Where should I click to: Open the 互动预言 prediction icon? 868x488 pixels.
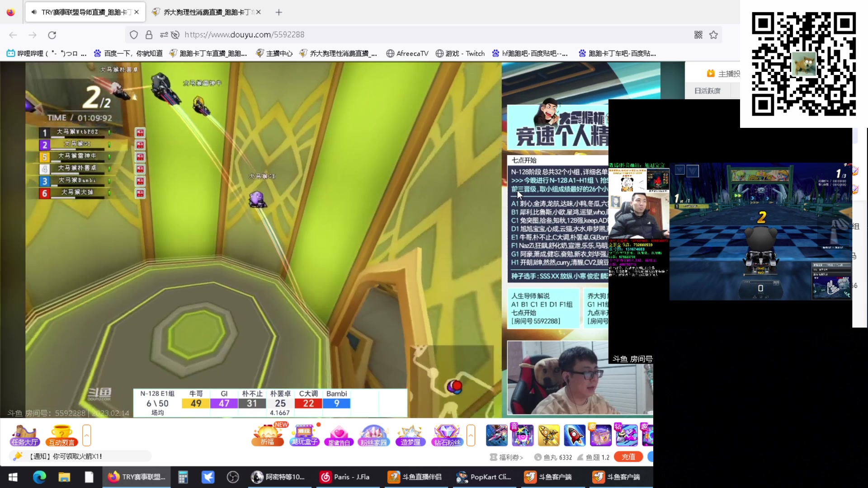[x=62, y=435]
